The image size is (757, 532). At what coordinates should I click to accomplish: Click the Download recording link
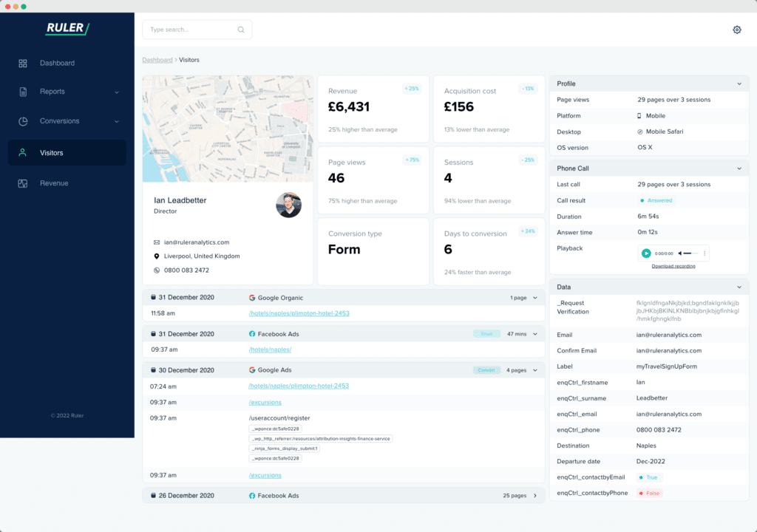coord(673,266)
